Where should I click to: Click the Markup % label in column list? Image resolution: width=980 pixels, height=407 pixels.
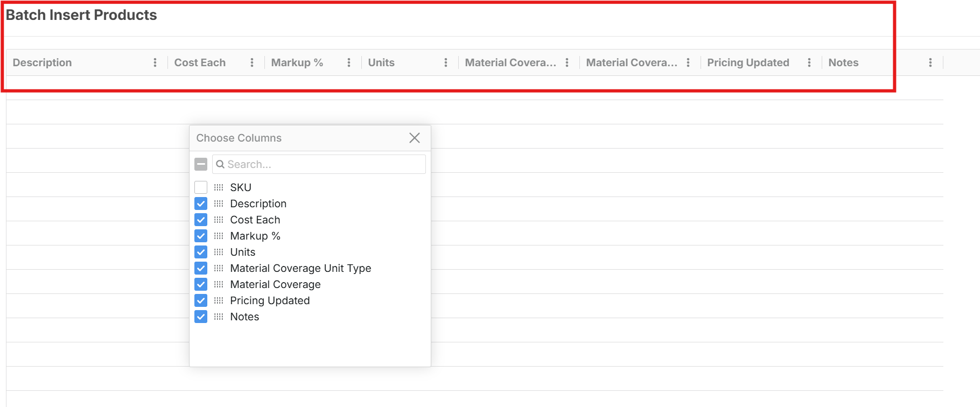[x=255, y=236]
